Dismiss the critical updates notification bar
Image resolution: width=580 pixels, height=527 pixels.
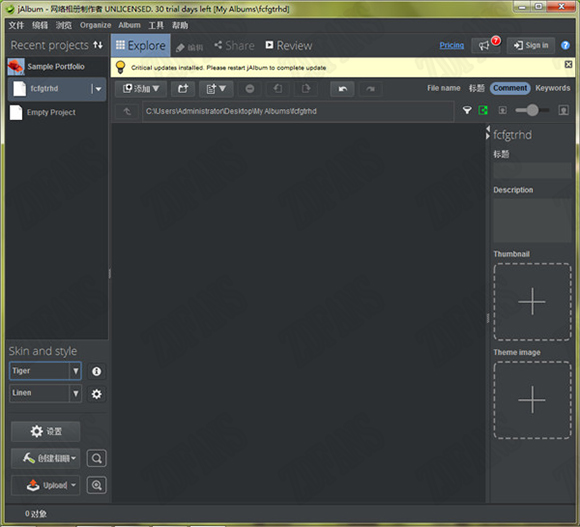click(569, 64)
